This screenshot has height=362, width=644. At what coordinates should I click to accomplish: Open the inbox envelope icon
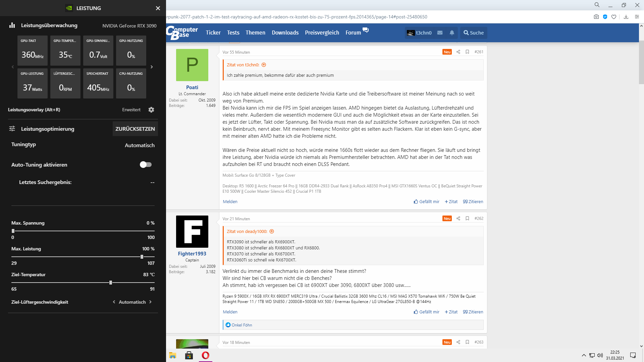(440, 33)
